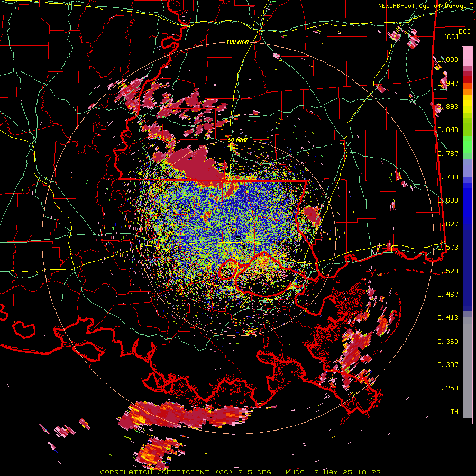Click the KHDC radar site identifier
The width and height of the screenshot is (476, 476).
pyautogui.click(x=296, y=472)
